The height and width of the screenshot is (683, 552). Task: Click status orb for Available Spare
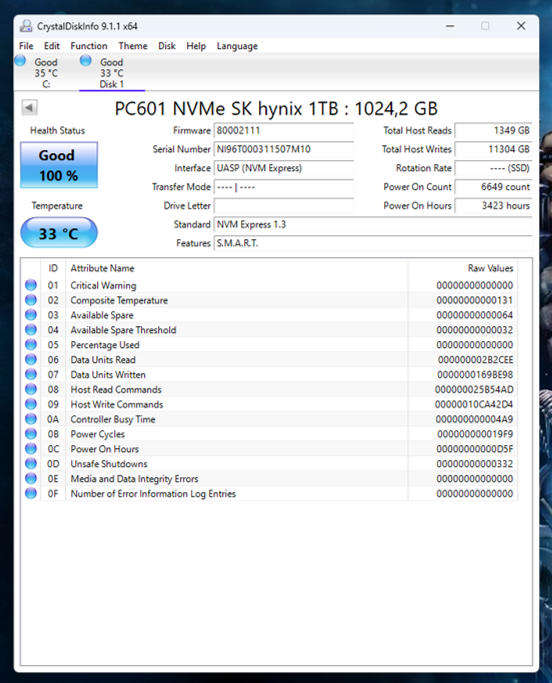click(31, 314)
